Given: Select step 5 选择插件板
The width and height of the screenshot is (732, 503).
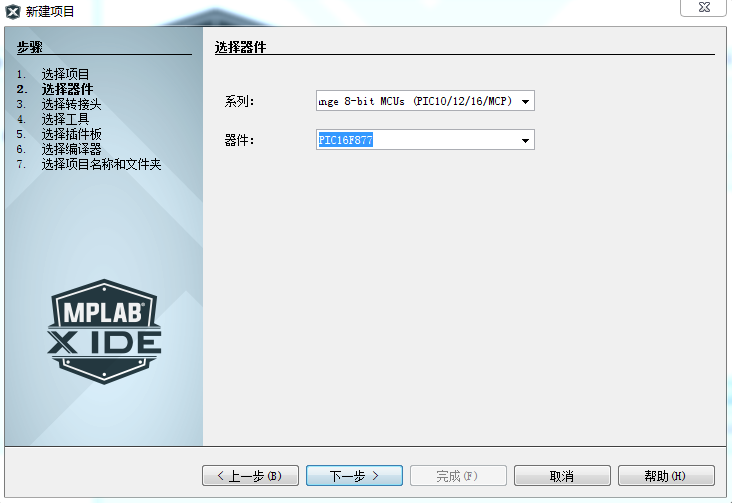Looking at the screenshot, I should coord(71,134).
